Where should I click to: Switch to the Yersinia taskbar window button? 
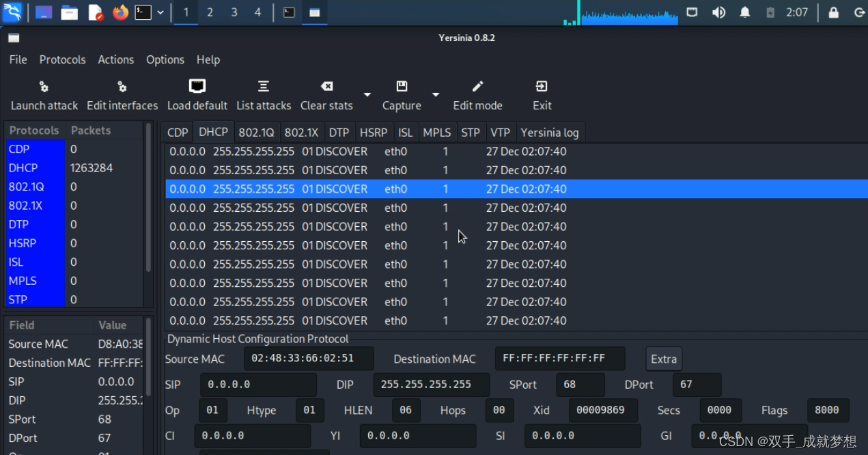point(314,12)
